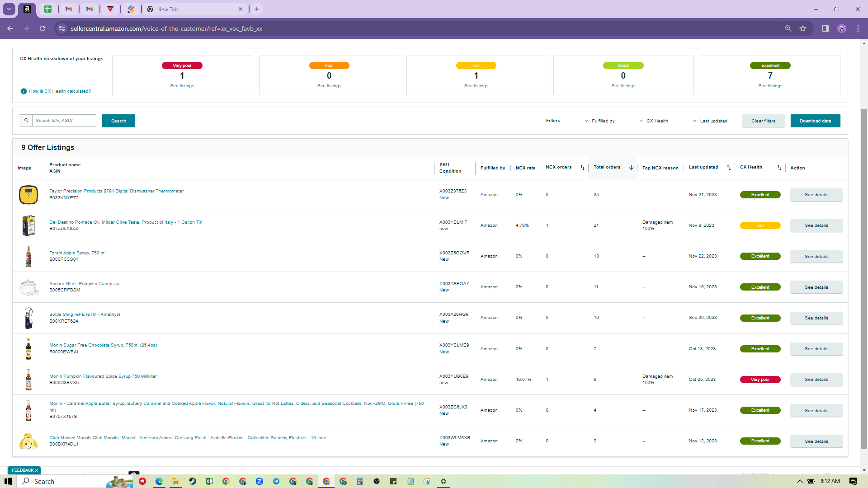Bookmark this page with the star icon

click(803, 28)
